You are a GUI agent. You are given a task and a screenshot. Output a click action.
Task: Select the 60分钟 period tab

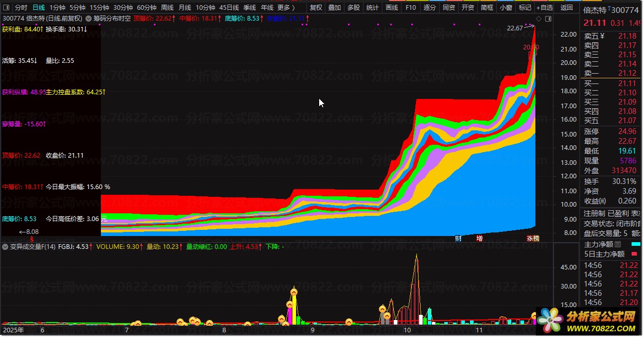click(146, 8)
